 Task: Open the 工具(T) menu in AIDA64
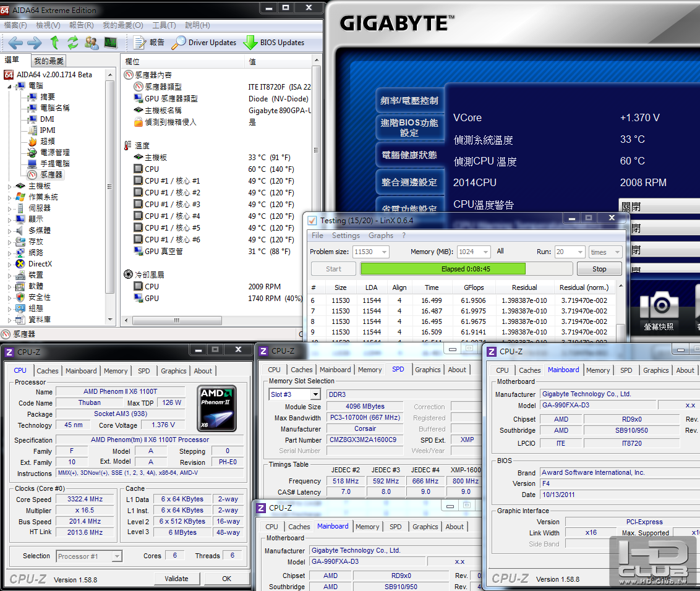[164, 25]
